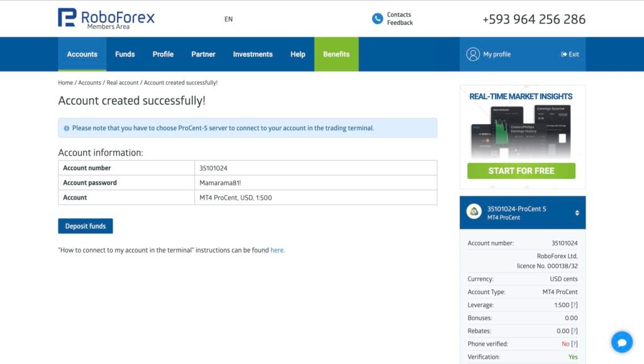
Task: Click the 'Account password' row label
Action: point(89,183)
